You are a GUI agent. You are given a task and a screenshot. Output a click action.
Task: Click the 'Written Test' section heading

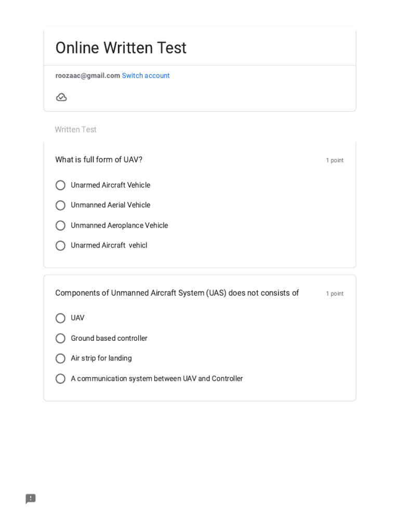click(x=75, y=129)
